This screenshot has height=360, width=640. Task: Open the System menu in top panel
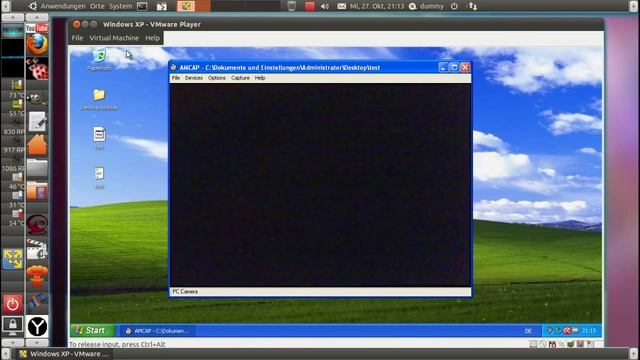click(x=120, y=6)
